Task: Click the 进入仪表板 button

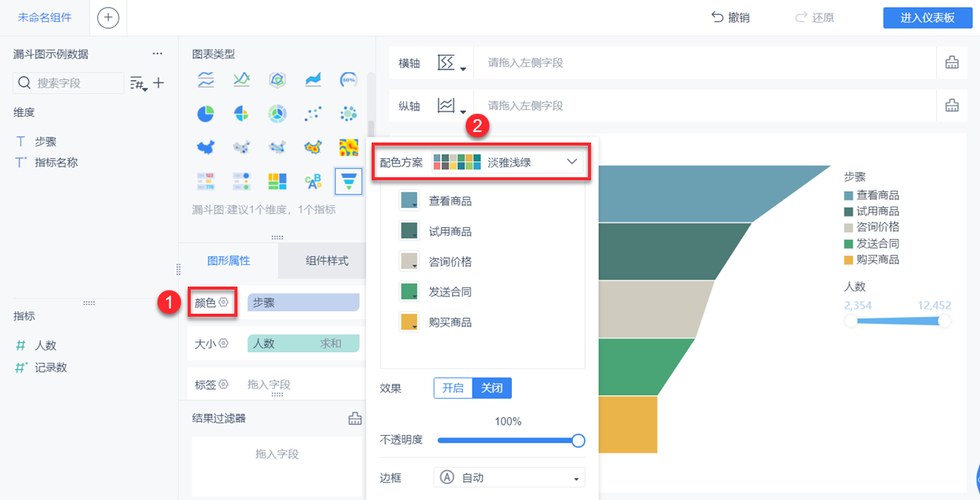Action: (x=928, y=18)
